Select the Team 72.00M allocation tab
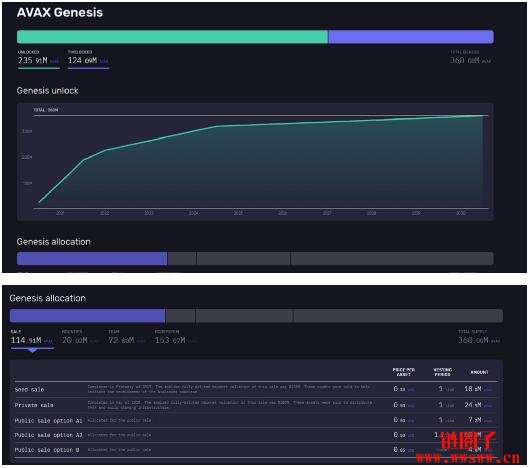529x468 pixels. point(127,338)
